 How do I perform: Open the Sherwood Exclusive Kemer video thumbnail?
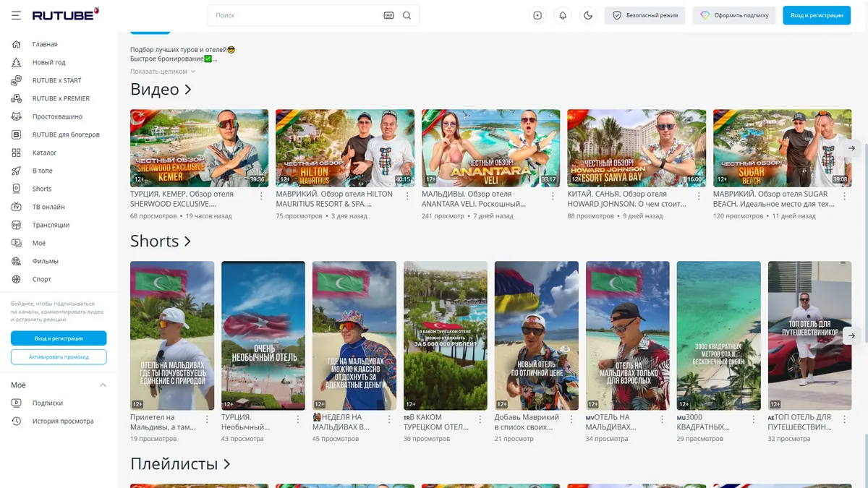pyautogui.click(x=199, y=147)
